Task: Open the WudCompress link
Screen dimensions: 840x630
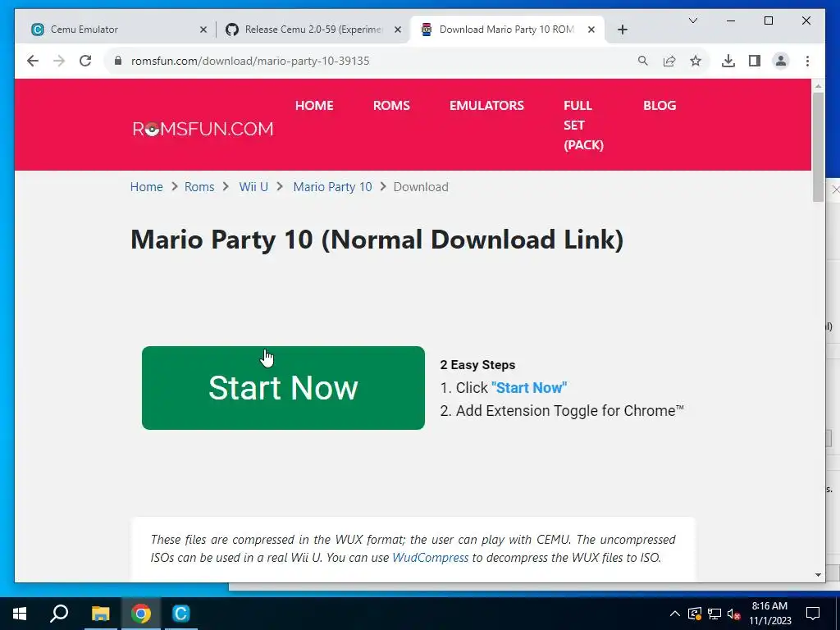Action: 430,558
